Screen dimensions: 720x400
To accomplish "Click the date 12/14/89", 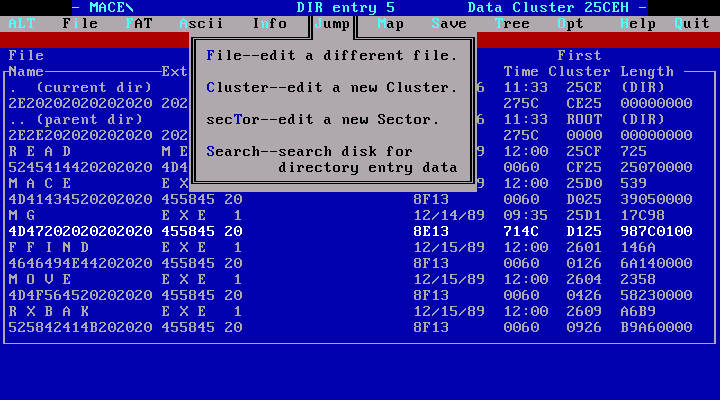I will click(x=449, y=215).
